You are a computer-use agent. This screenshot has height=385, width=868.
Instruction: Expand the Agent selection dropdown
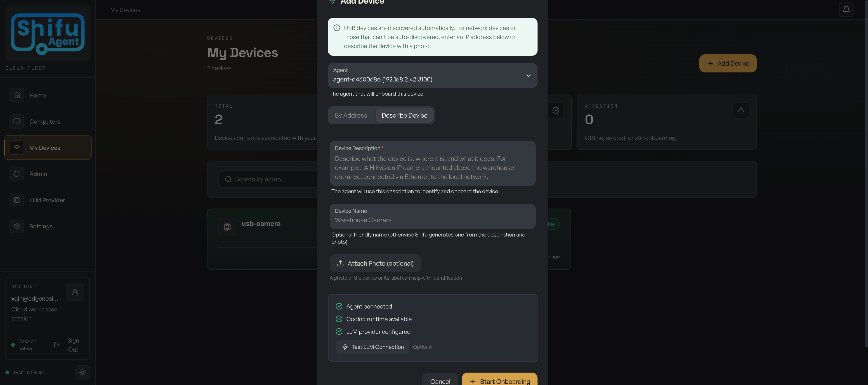pyautogui.click(x=528, y=75)
